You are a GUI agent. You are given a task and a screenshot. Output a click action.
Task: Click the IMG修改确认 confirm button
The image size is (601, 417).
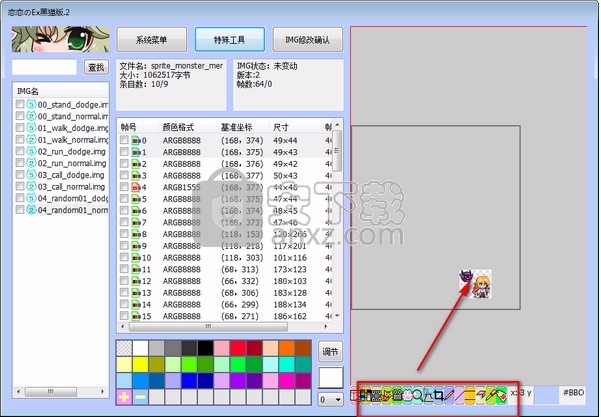coord(307,39)
